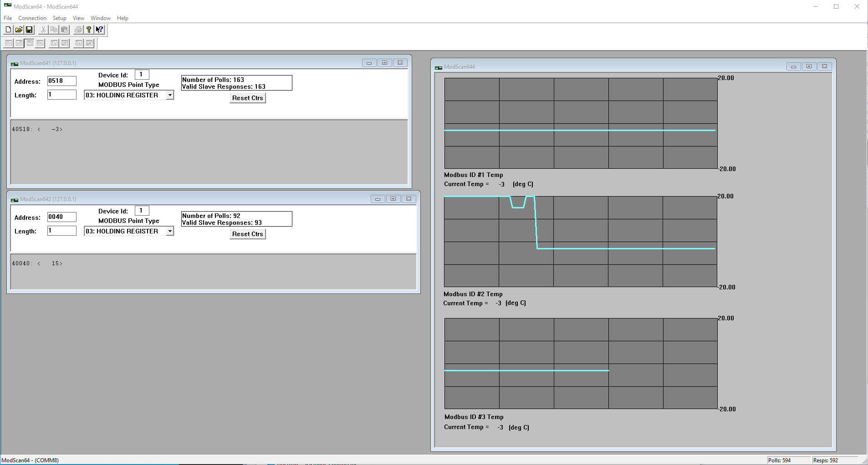Image resolution: width=868 pixels, height=465 pixels.
Task: Select hexadecimal display format icon (0x)
Action: coord(40,43)
